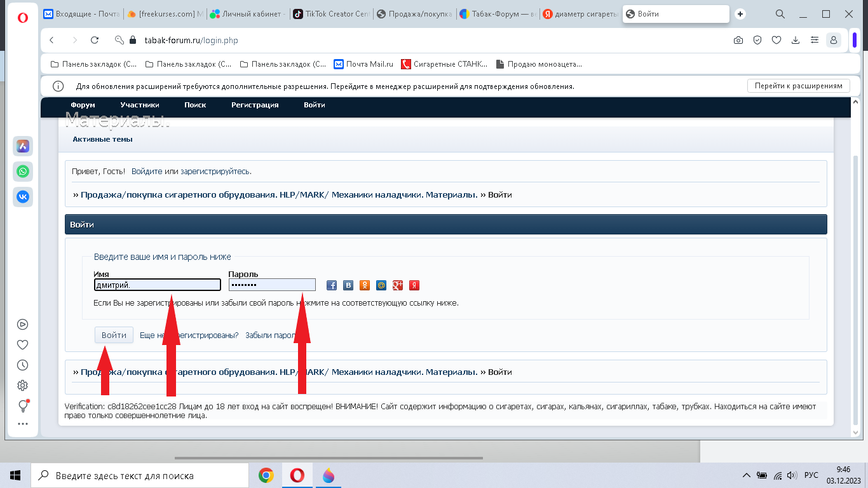
Task: Open the browser downloads icon
Action: 795,39
